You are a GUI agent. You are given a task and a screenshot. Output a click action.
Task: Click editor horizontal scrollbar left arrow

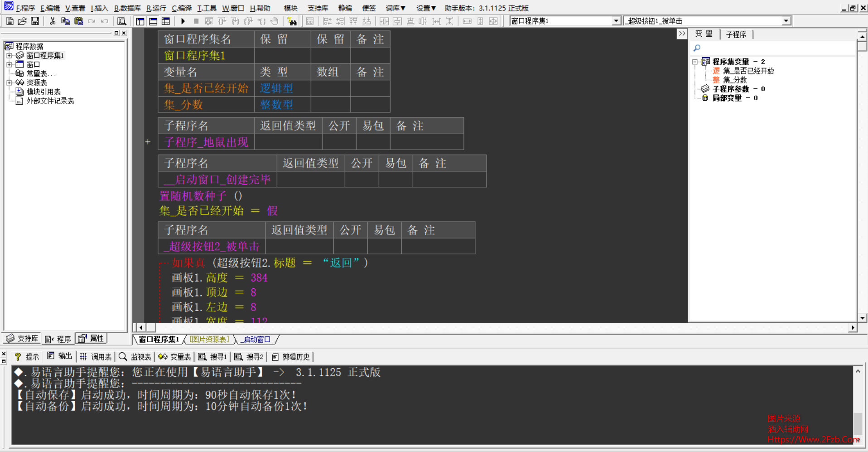141,327
